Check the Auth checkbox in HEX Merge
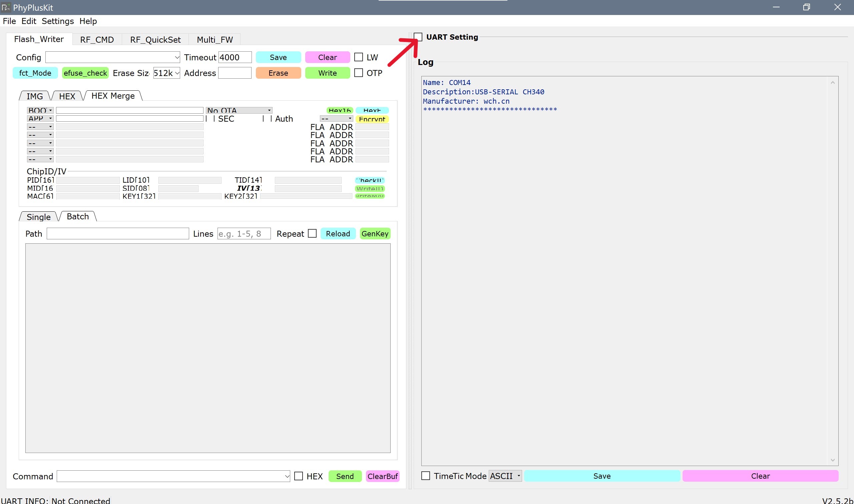Screen dimensions: 854x504 tap(267, 119)
